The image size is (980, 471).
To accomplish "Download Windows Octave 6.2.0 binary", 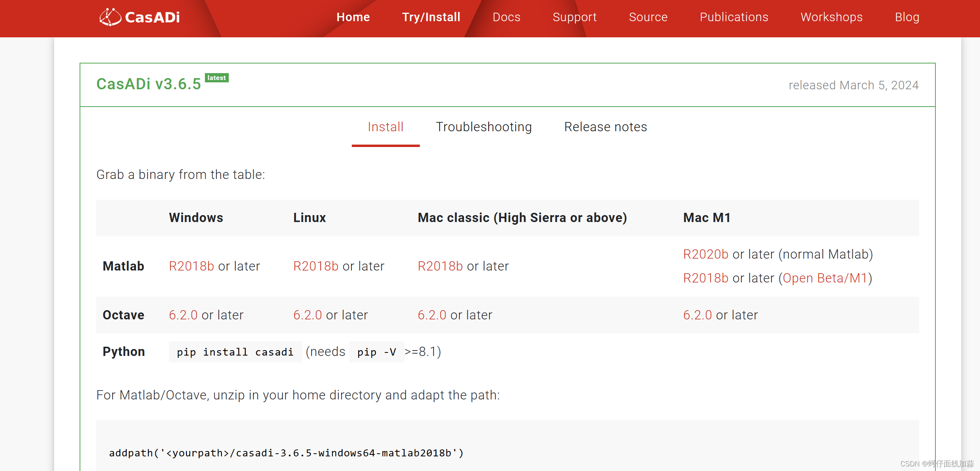I will pyautogui.click(x=183, y=315).
